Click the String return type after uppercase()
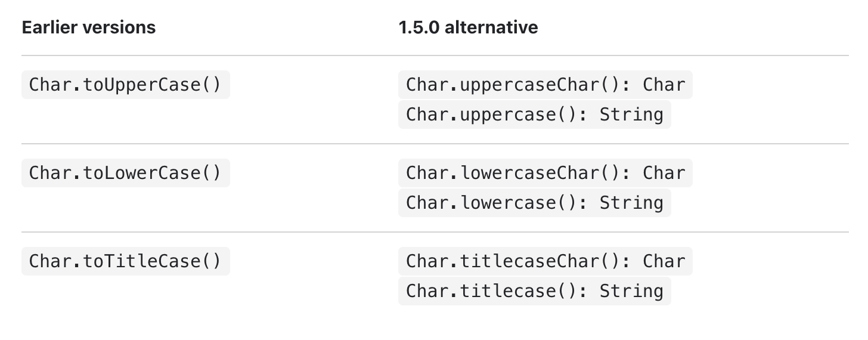This screenshot has height=340, width=868. pyautogui.click(x=631, y=115)
